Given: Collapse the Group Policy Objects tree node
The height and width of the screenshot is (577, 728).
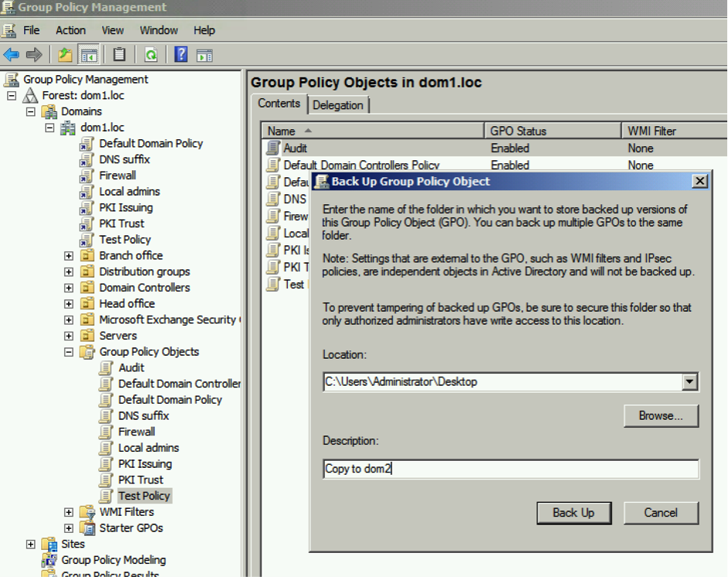Looking at the screenshot, I should coord(69,352).
